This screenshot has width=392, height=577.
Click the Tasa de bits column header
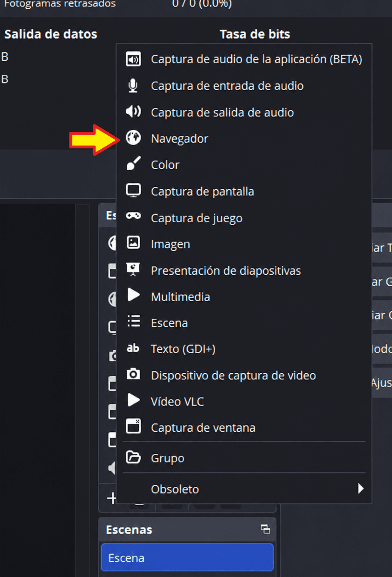(255, 34)
